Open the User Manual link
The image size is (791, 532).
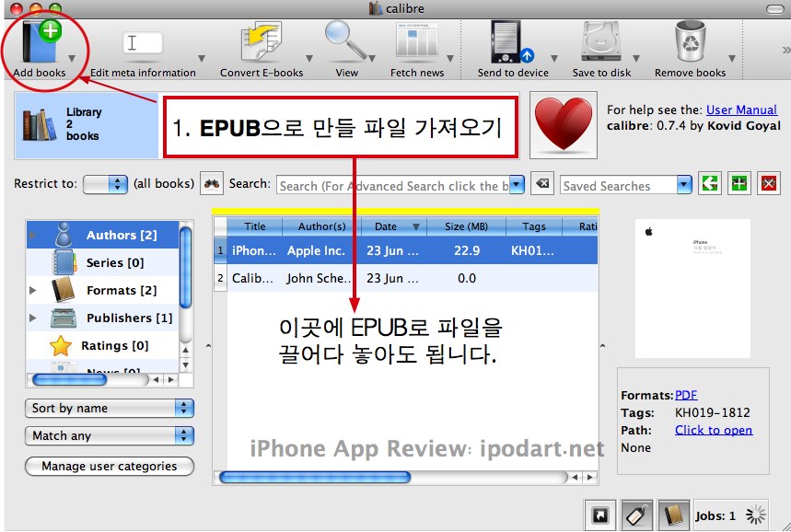pyautogui.click(x=741, y=110)
